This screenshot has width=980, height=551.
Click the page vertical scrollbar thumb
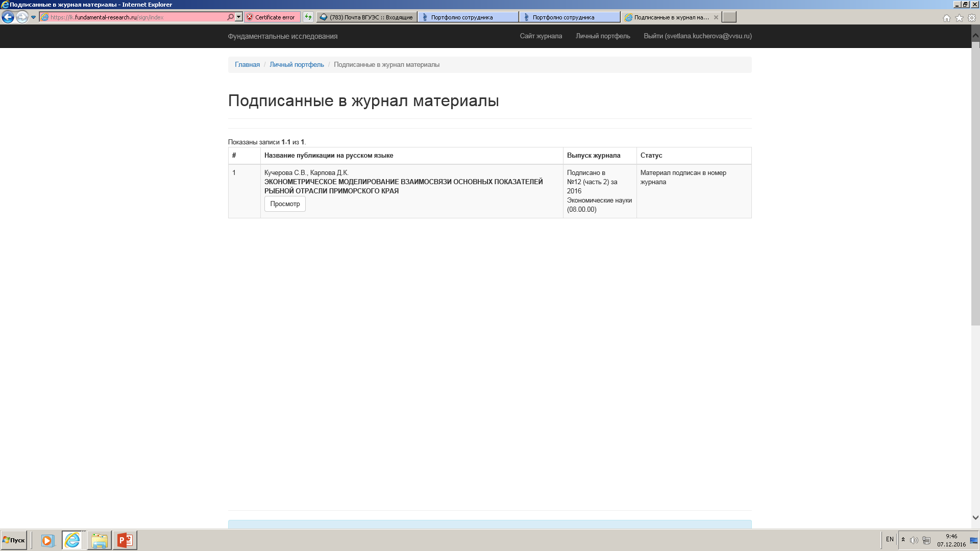[975, 184]
